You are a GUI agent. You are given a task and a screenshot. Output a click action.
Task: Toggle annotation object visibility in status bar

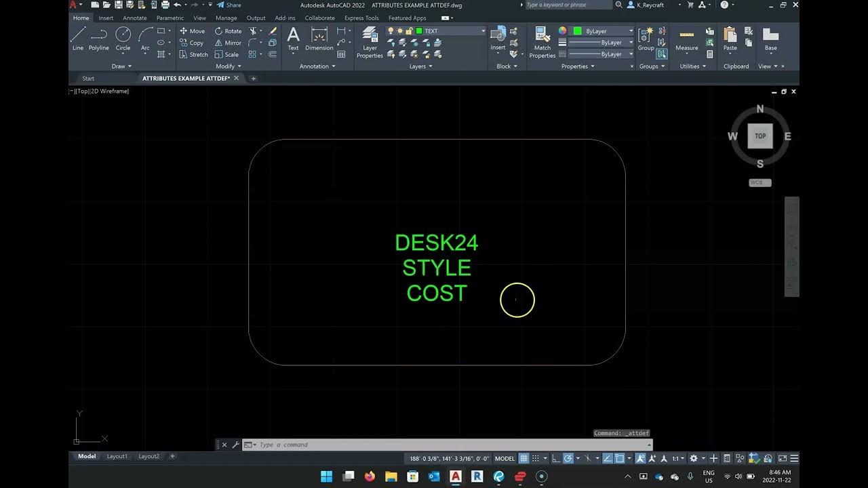click(641, 458)
